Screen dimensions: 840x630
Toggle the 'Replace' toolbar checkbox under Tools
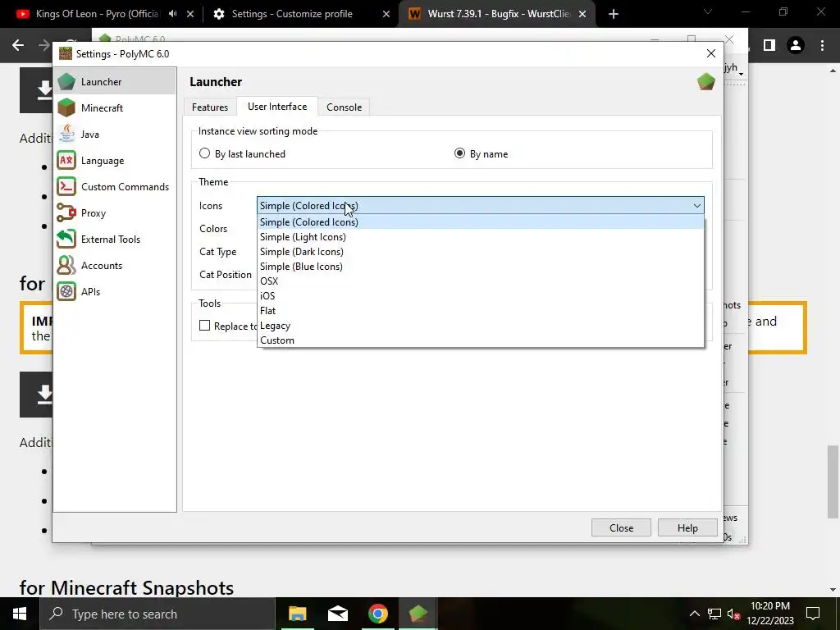204,326
